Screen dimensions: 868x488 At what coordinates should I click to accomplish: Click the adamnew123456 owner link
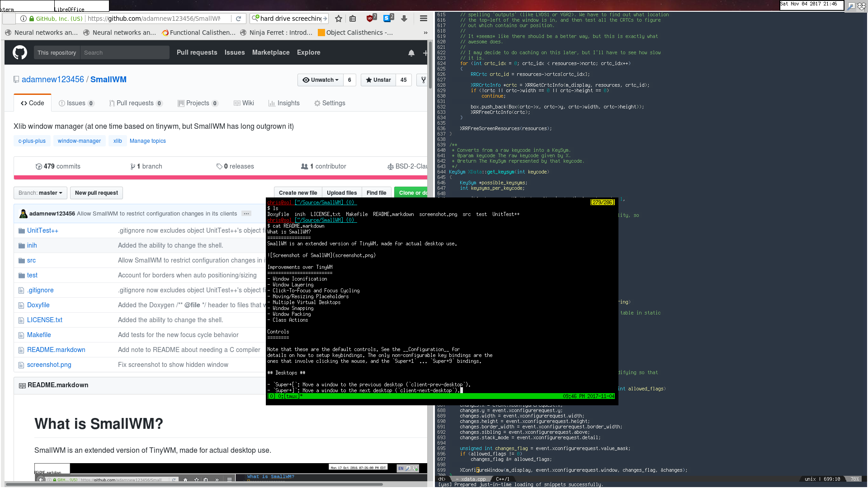[53, 80]
